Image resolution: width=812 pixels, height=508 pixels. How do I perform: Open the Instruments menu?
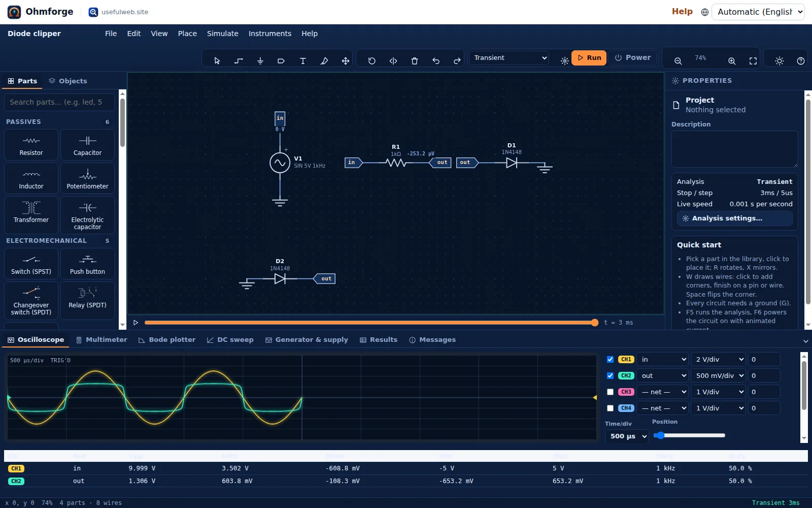coord(269,34)
